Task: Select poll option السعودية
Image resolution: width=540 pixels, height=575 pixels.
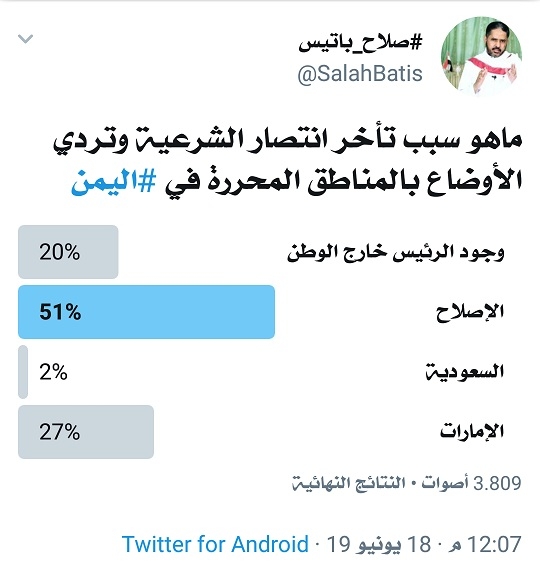Action: [465, 372]
